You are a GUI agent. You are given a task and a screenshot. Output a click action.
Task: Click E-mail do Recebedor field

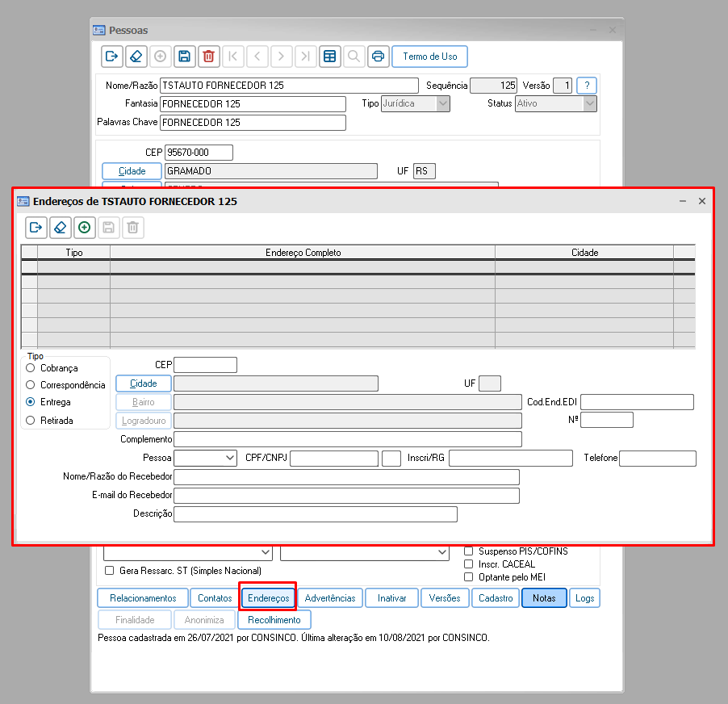347,496
